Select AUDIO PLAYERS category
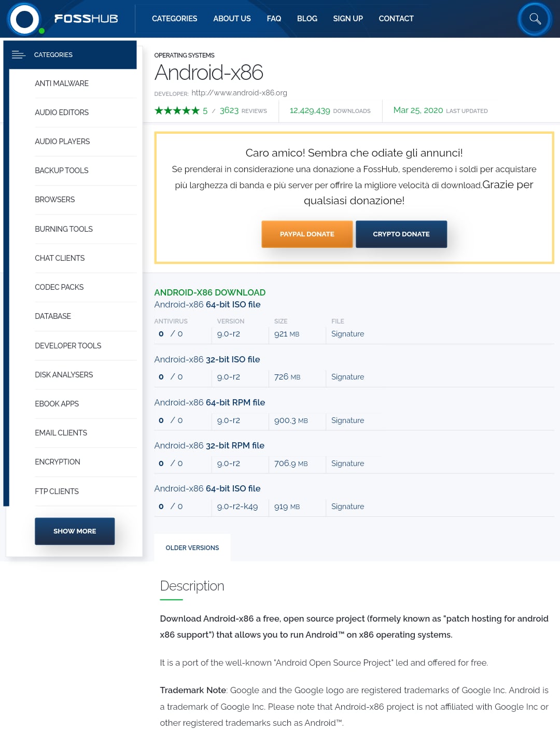The image size is (560, 731). point(62,142)
